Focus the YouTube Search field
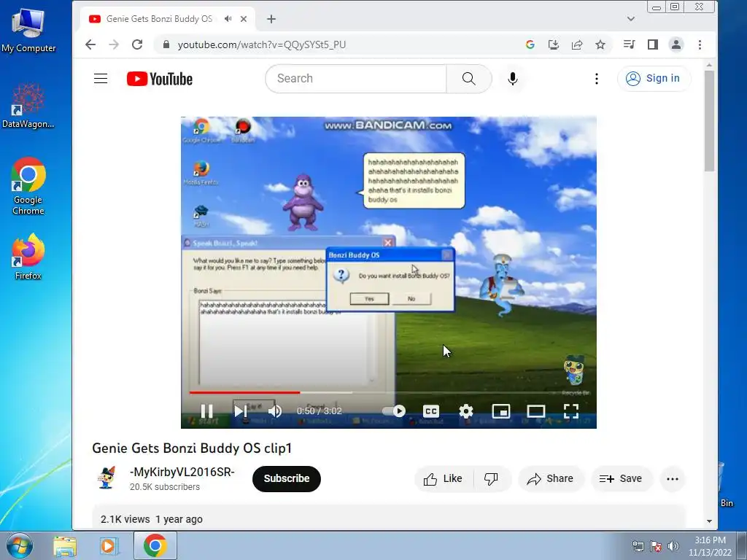Viewport: 747px width, 560px height. pyautogui.click(x=356, y=79)
